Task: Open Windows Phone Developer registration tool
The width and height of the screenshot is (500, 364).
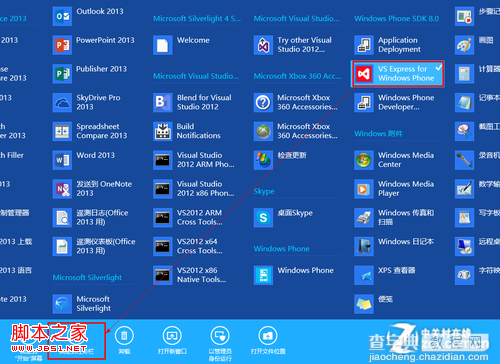Action: (395, 102)
